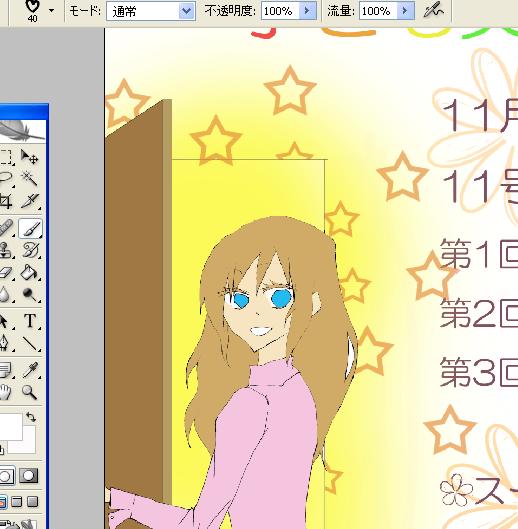Switch to full screen mode
The image size is (518, 529).
(x=32, y=502)
